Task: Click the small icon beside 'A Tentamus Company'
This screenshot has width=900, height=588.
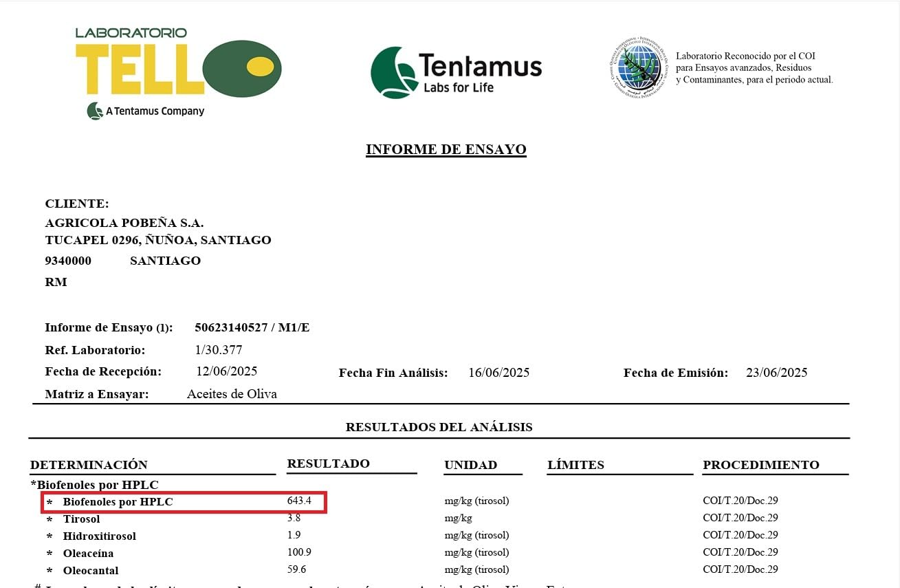Action: 95,111
